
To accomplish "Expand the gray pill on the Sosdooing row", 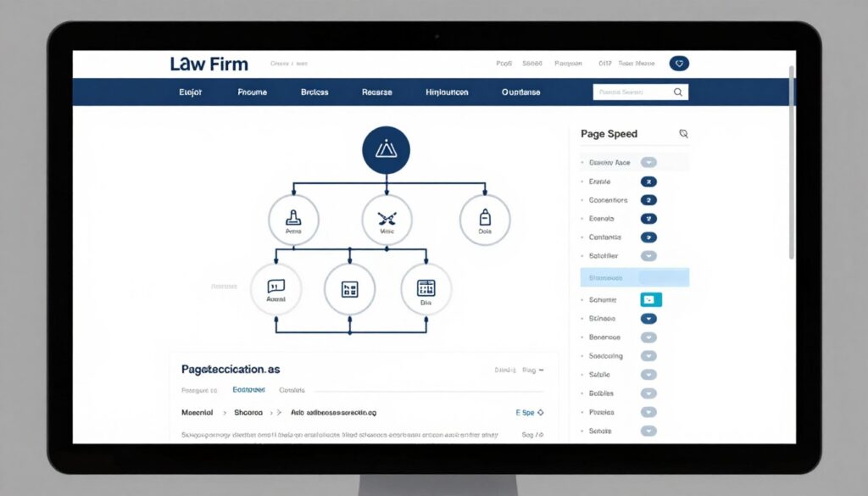I will (x=648, y=356).
